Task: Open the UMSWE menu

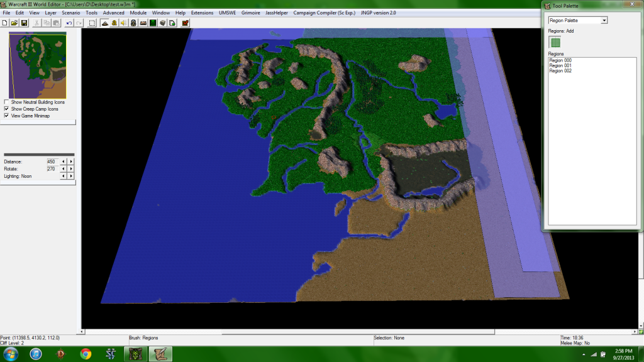Action: tap(228, 13)
